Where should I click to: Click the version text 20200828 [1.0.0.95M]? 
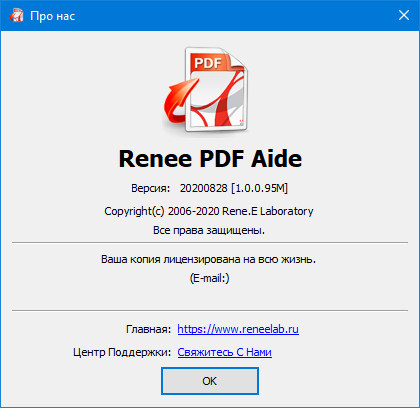234,188
